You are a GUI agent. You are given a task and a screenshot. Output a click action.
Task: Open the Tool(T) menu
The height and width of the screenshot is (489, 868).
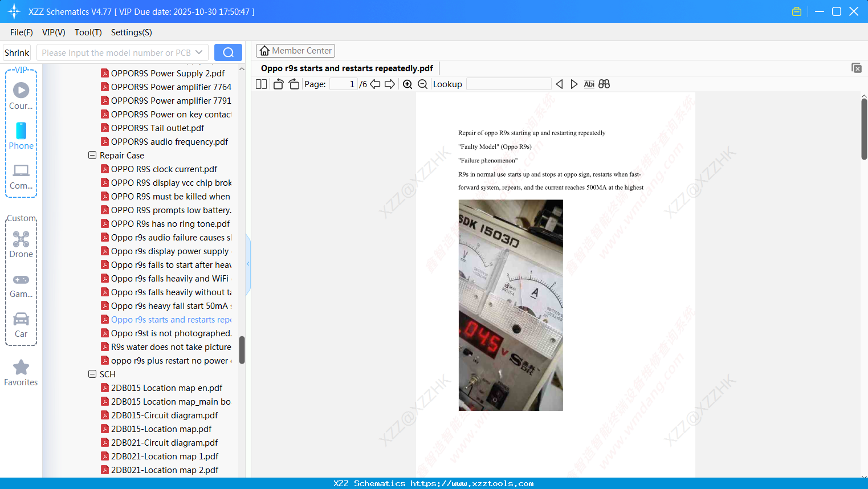(x=88, y=32)
